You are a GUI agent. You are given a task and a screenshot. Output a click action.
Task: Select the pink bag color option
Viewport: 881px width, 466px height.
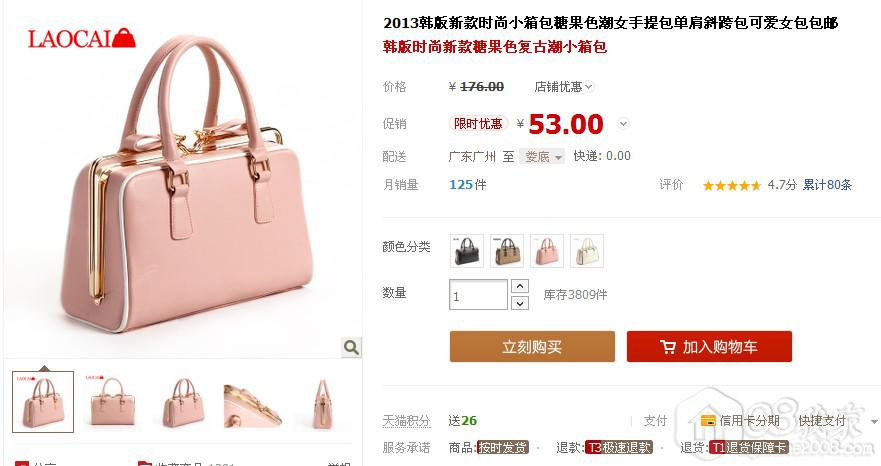coord(547,251)
